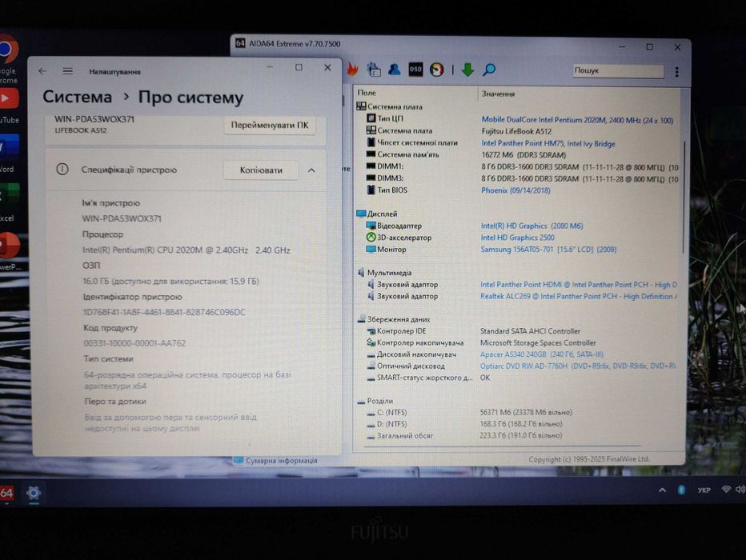Open the AIDA64 system report wizard icon
Viewport: 746px width, 560px height.
point(374,70)
